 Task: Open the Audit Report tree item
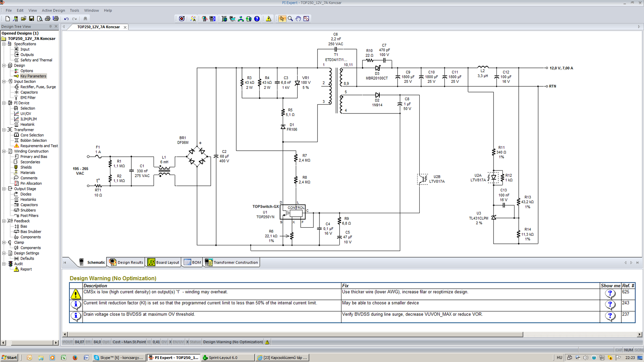[26, 269]
